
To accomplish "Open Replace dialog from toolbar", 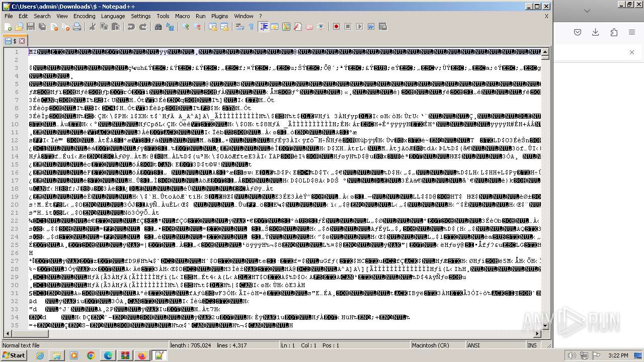I will 170,27.
